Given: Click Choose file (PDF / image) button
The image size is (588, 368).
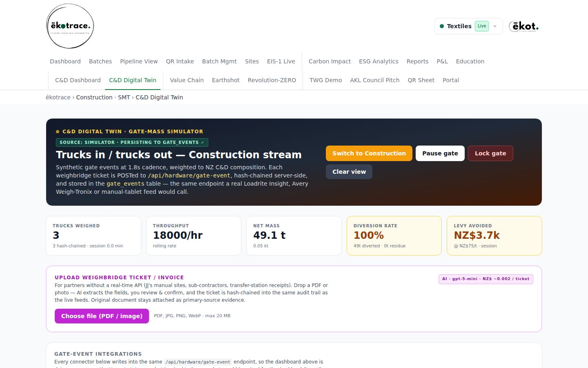Looking at the screenshot, I should point(102,316).
